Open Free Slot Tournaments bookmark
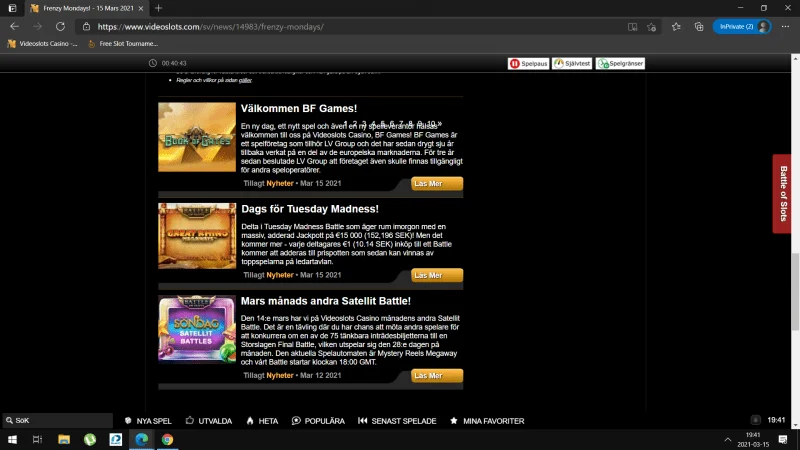The image size is (800, 450). 122,44
